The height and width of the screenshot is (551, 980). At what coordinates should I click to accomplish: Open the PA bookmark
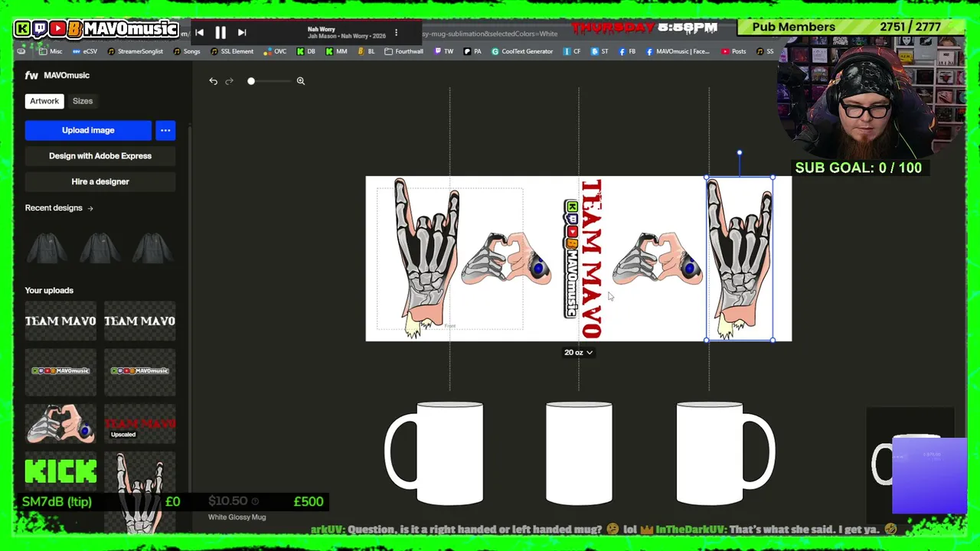[x=472, y=52]
